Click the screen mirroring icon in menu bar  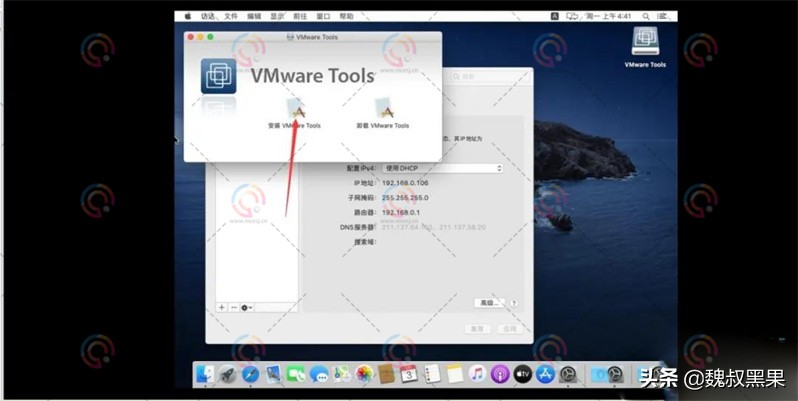pyautogui.click(x=572, y=16)
